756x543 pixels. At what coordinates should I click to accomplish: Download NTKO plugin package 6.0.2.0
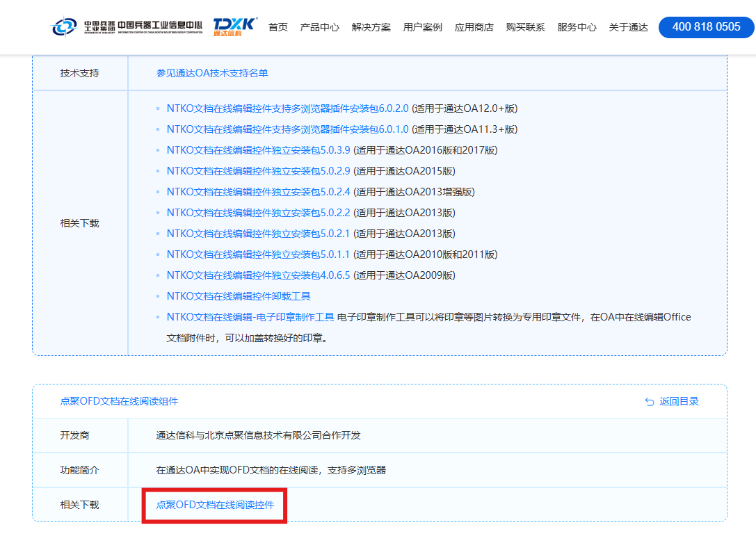click(x=287, y=108)
